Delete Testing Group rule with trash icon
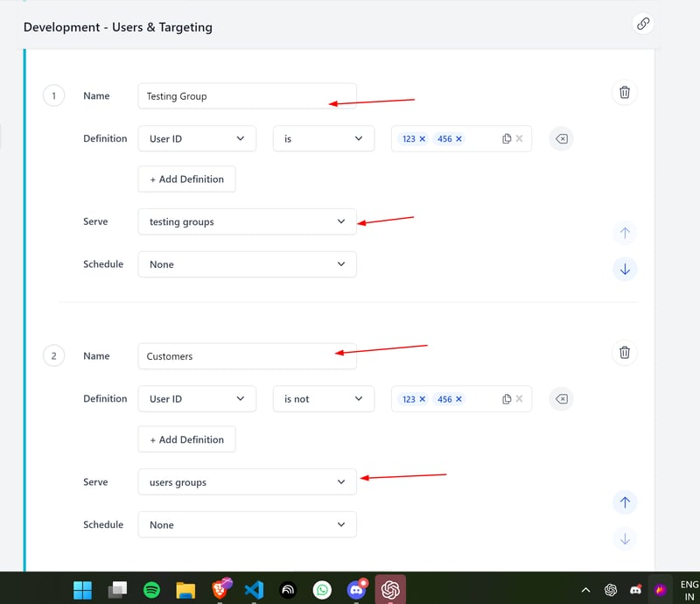The width and height of the screenshot is (700, 604). click(x=624, y=93)
